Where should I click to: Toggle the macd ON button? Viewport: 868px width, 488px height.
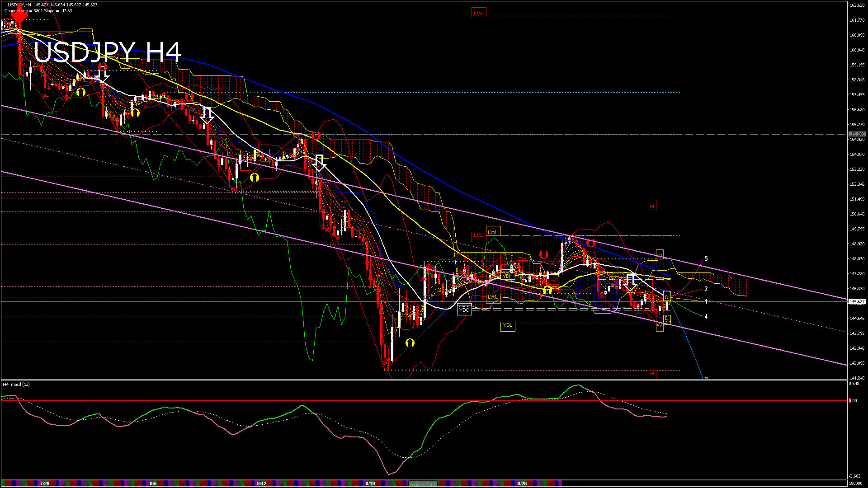click(x=423, y=484)
